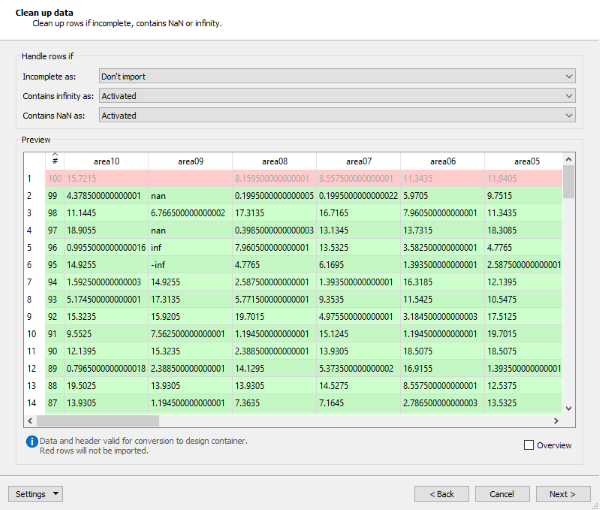
Task: Open the 'Contains NaN as' dropdown
Action: click(337, 115)
